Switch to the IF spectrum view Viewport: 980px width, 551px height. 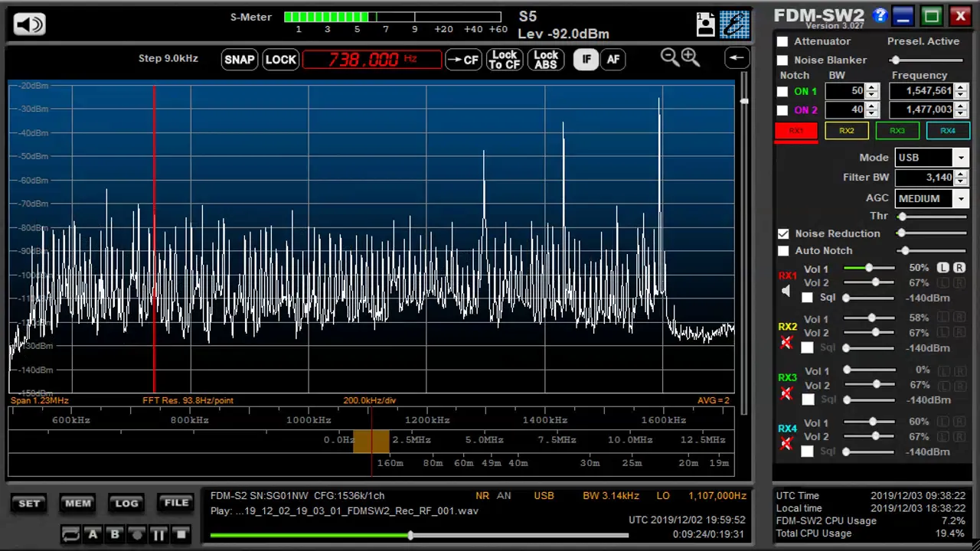(x=586, y=60)
